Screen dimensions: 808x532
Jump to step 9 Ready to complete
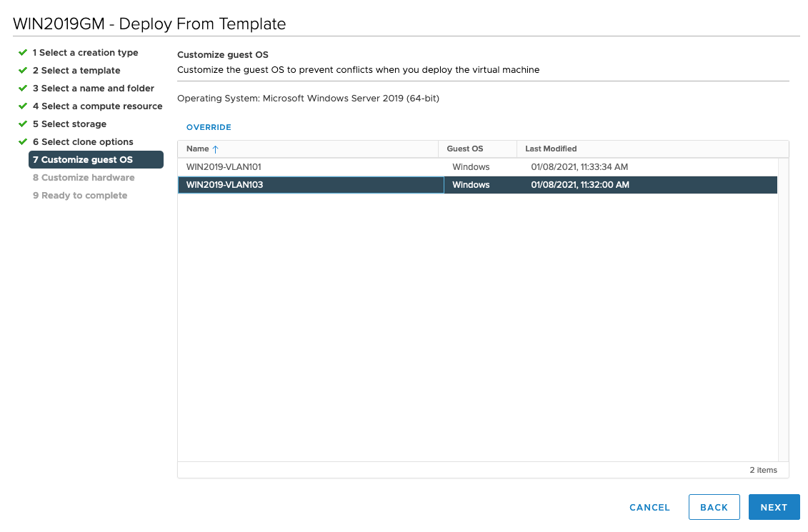pos(80,196)
